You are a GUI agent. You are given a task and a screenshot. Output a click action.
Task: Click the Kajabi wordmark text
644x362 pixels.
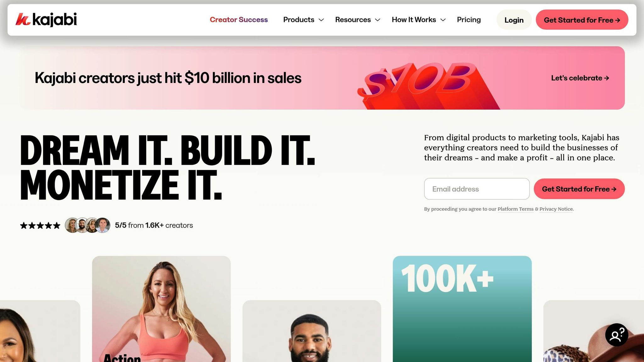tap(55, 19)
